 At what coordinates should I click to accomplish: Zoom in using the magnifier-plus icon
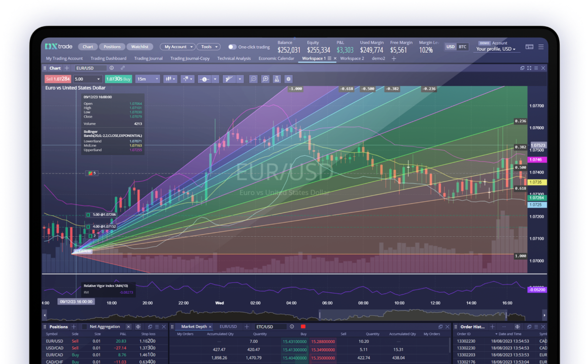coord(265,79)
